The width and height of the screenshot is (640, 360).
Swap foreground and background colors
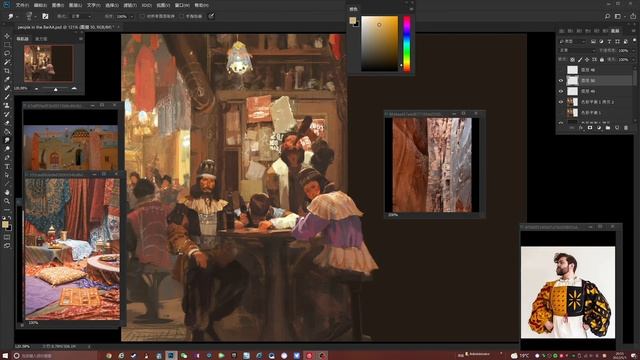click(10, 218)
